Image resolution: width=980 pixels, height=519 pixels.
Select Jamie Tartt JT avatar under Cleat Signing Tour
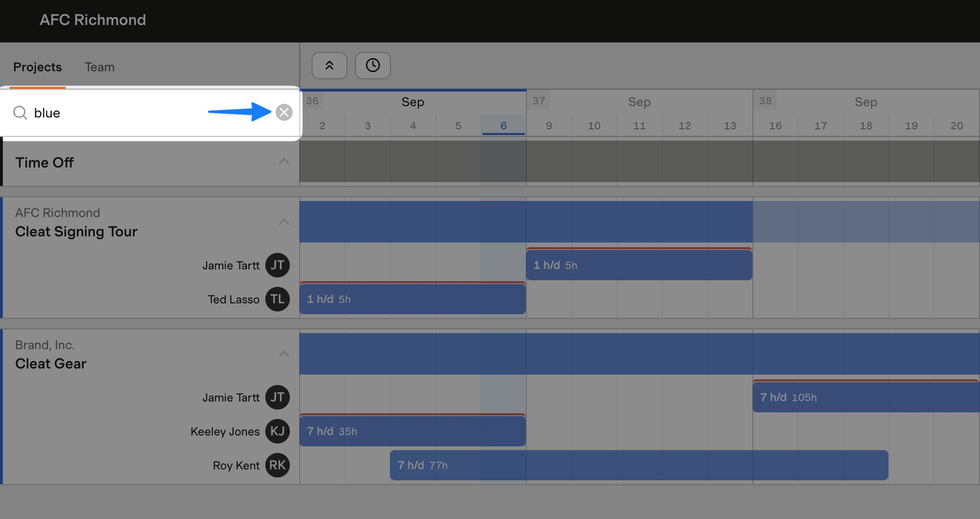pos(278,265)
